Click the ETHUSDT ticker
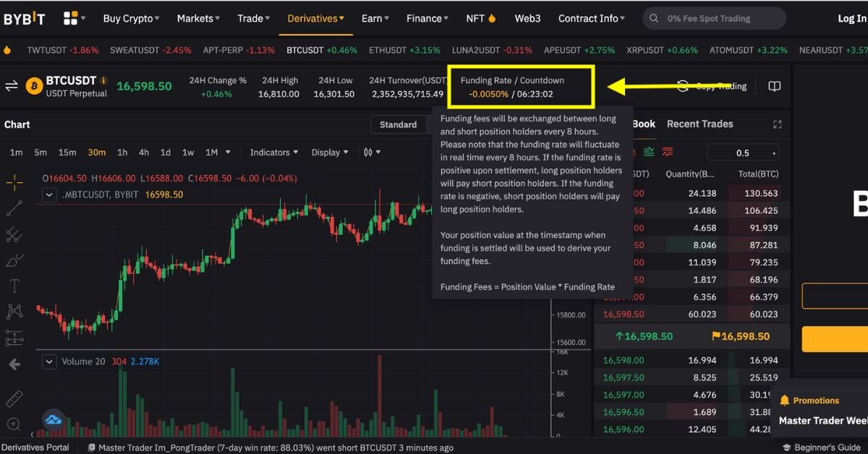The image size is (868, 454). [404, 50]
